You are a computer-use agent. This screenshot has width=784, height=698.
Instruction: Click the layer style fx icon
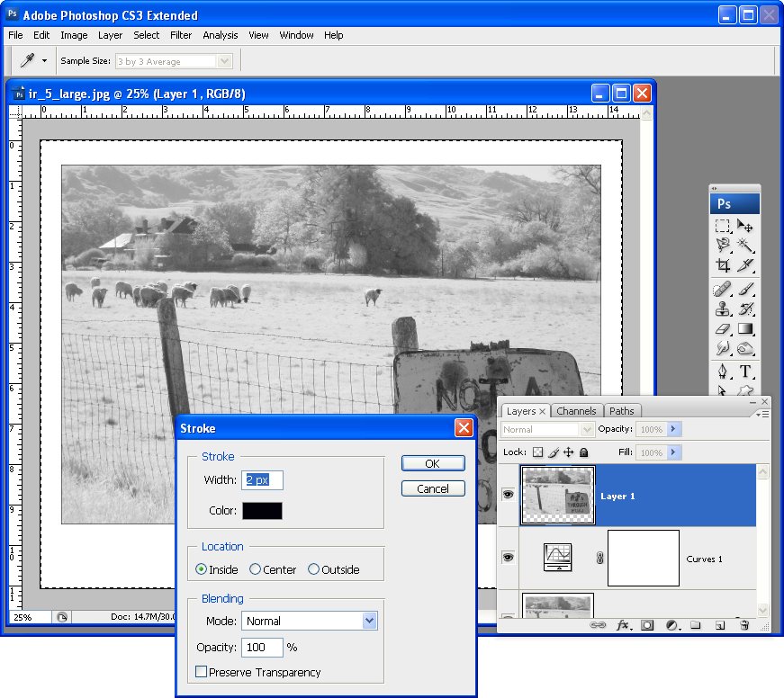click(623, 625)
